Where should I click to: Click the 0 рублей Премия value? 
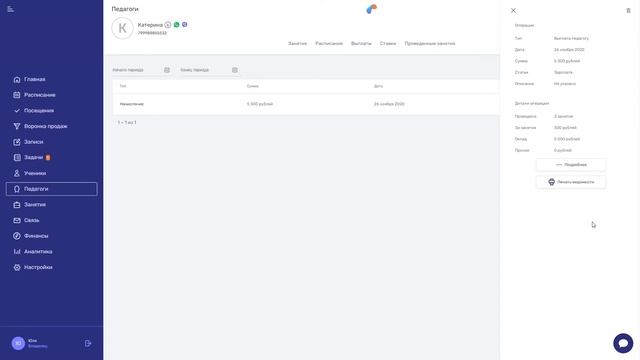(562, 150)
